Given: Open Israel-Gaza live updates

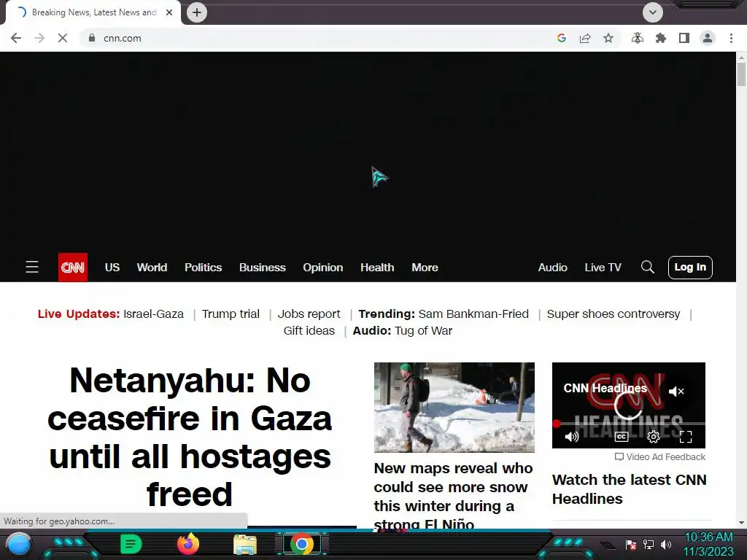Looking at the screenshot, I should tap(153, 314).
